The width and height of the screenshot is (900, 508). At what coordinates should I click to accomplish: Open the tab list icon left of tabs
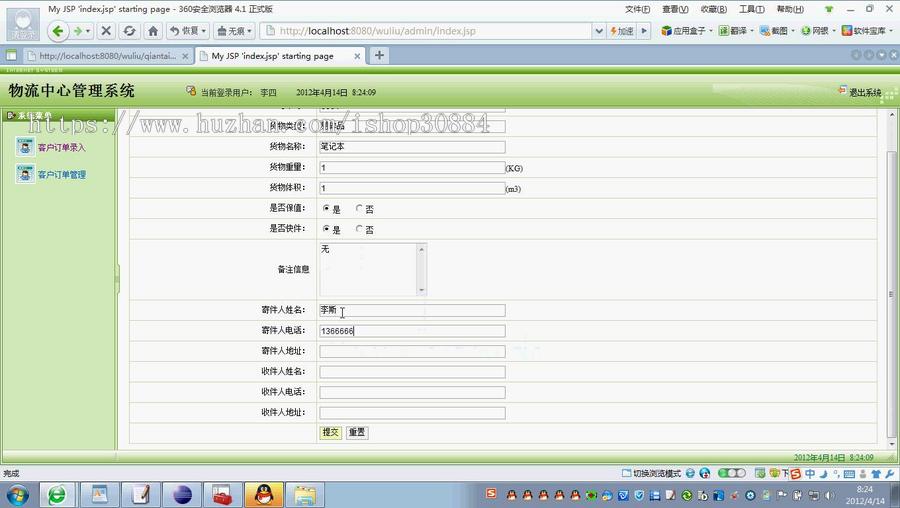pyautogui.click(x=11, y=56)
